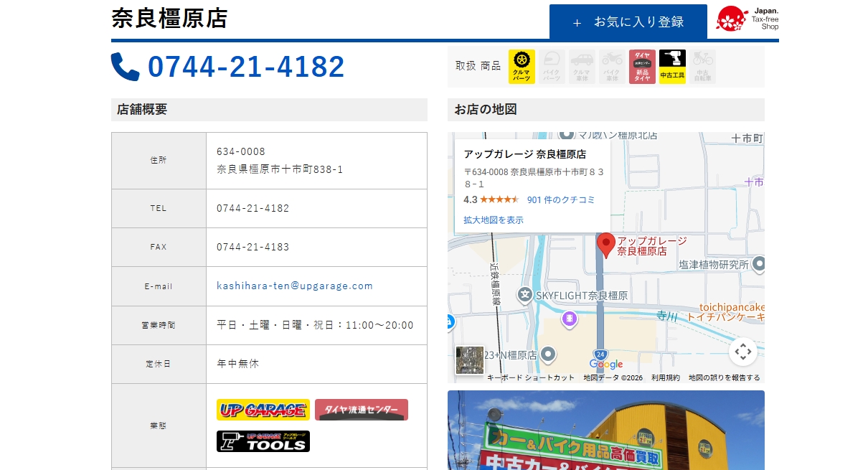Click the バイクパーツ helmet icon
This screenshot has height=470, width=868.
pos(551,66)
